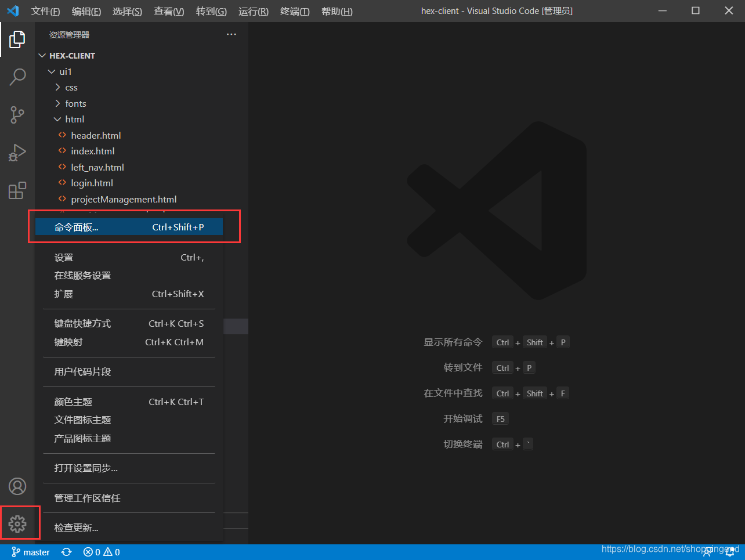Click the Manage gear icon
Image resolution: width=745 pixels, height=560 pixels.
pos(17,524)
